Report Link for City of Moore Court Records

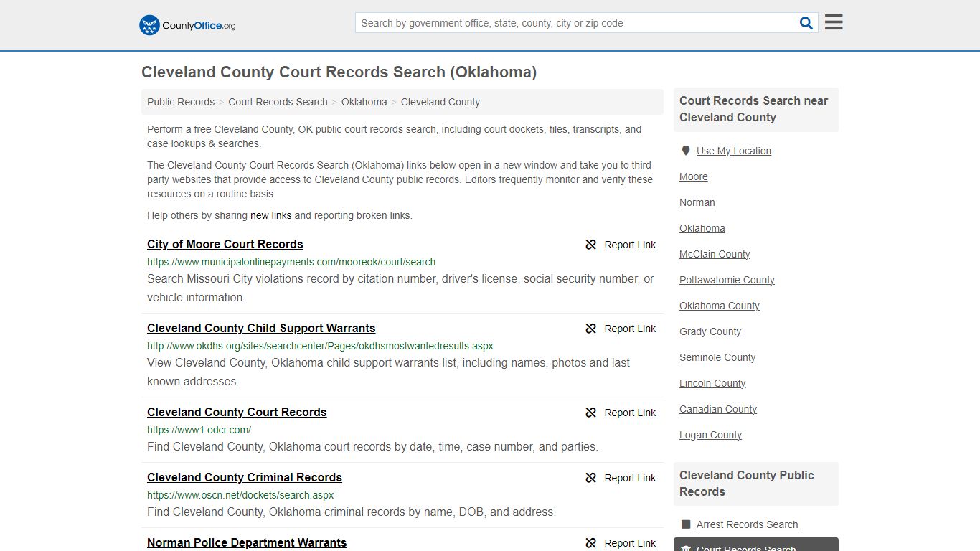click(x=630, y=245)
